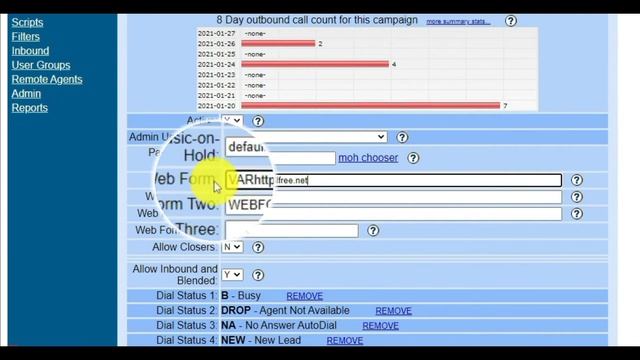
Task: Select the 2021-01-26 bar in the chart
Action: (x=278, y=43)
